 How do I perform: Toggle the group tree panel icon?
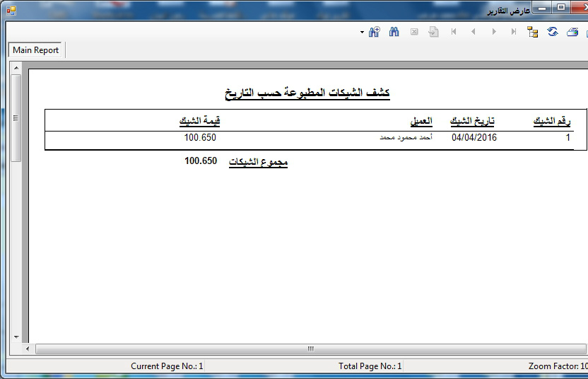pyautogui.click(x=533, y=32)
